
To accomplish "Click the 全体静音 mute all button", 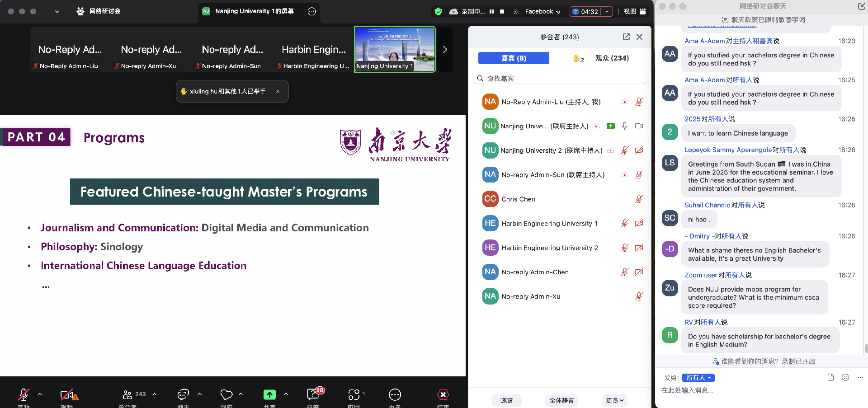I will click(x=561, y=400).
